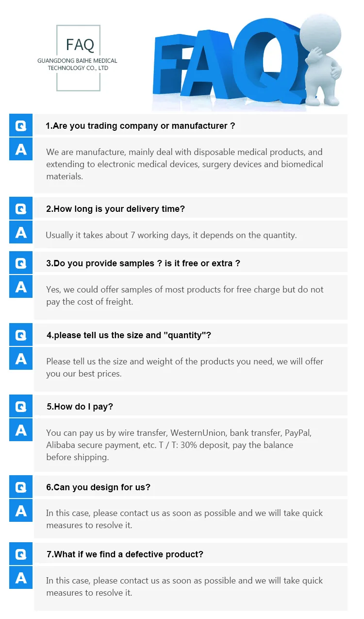Click the "Do you provide samples" question heading

(143, 263)
